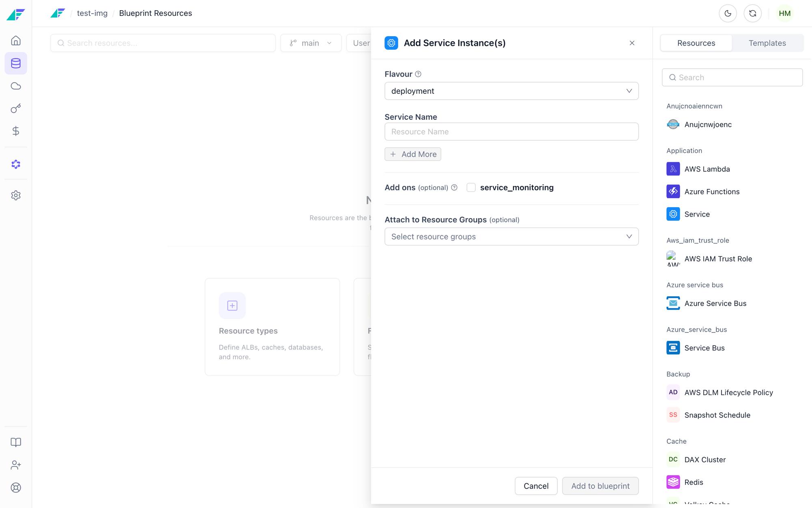Open the HM user avatar
The image size is (812, 508).
tap(784, 13)
